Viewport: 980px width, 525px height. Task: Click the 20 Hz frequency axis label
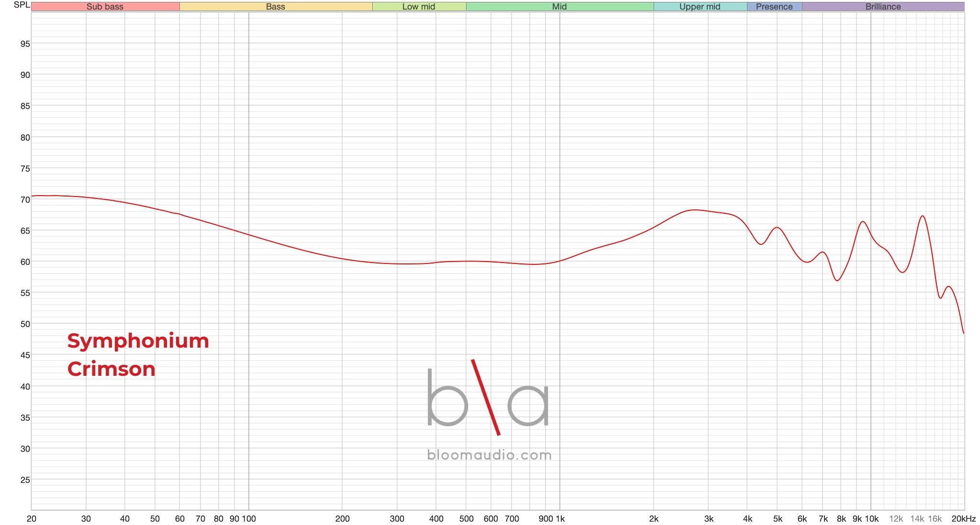(x=32, y=519)
